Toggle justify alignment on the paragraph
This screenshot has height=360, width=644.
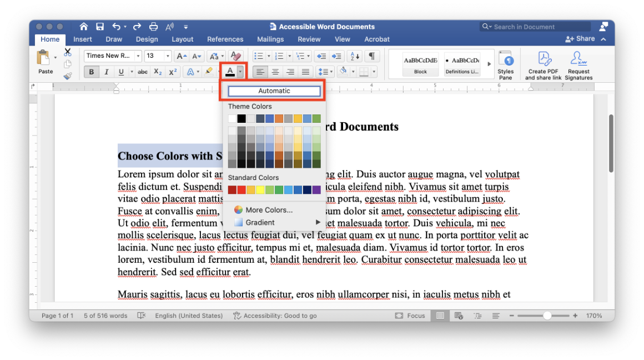[x=305, y=71]
